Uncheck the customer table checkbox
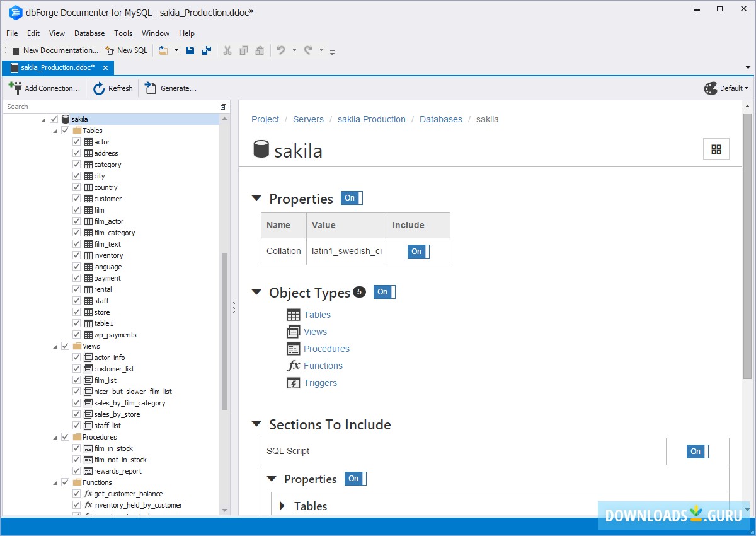Screen dimensions: 756x536 pyautogui.click(x=76, y=199)
